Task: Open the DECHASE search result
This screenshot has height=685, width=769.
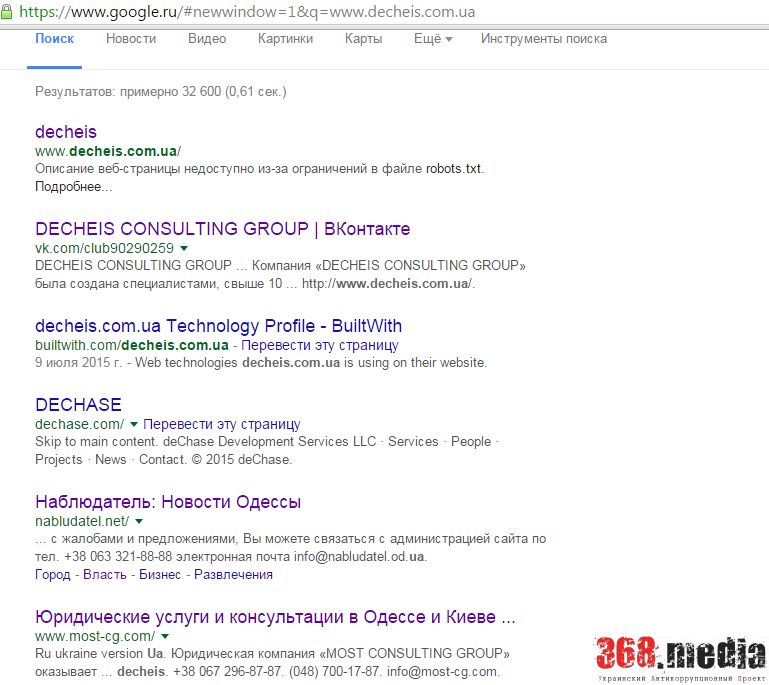Action: pos(78,405)
